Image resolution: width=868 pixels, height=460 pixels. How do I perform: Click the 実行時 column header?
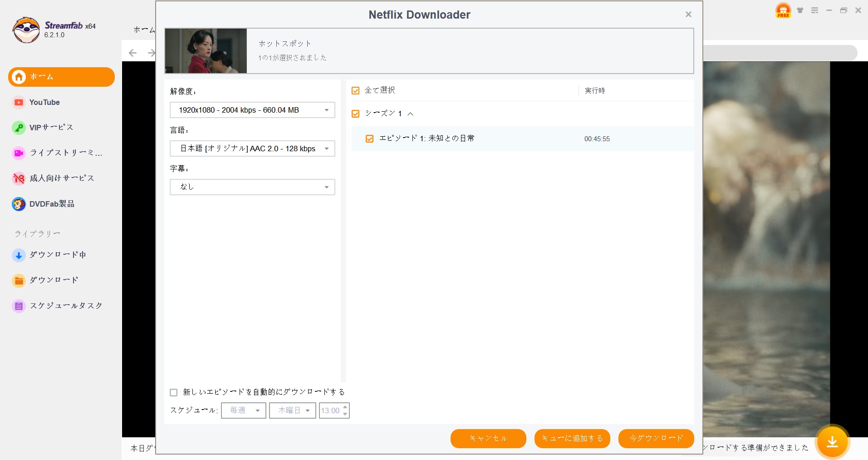(594, 91)
